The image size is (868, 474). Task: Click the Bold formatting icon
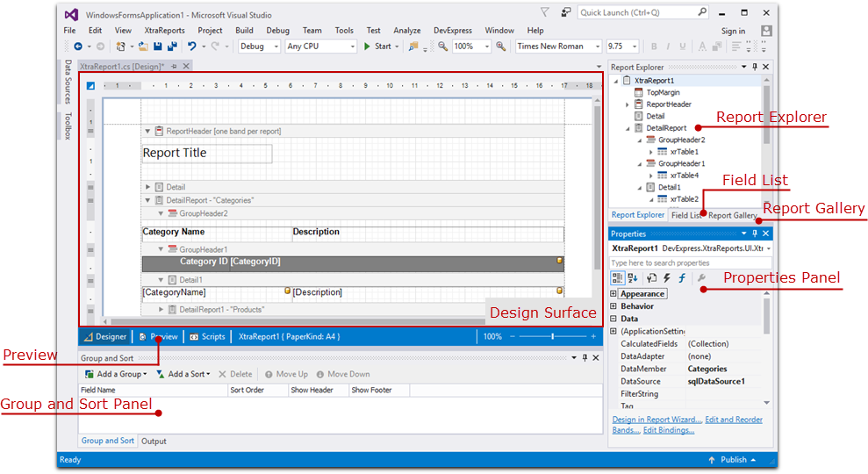click(x=654, y=47)
